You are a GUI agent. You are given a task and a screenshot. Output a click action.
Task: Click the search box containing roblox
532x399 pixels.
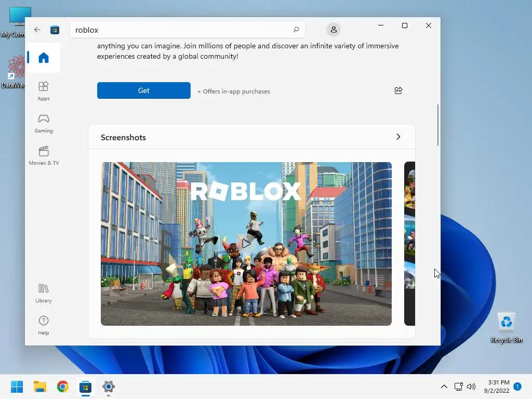tap(187, 30)
